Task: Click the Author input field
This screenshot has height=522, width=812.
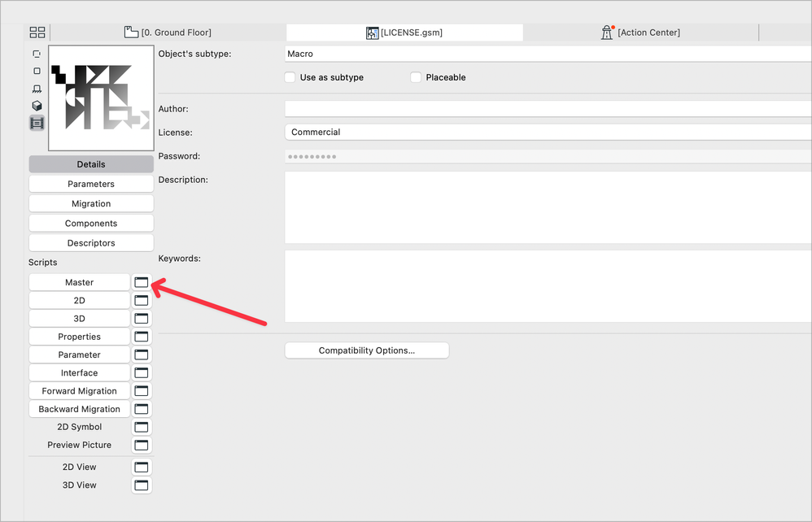Action: pos(548,109)
